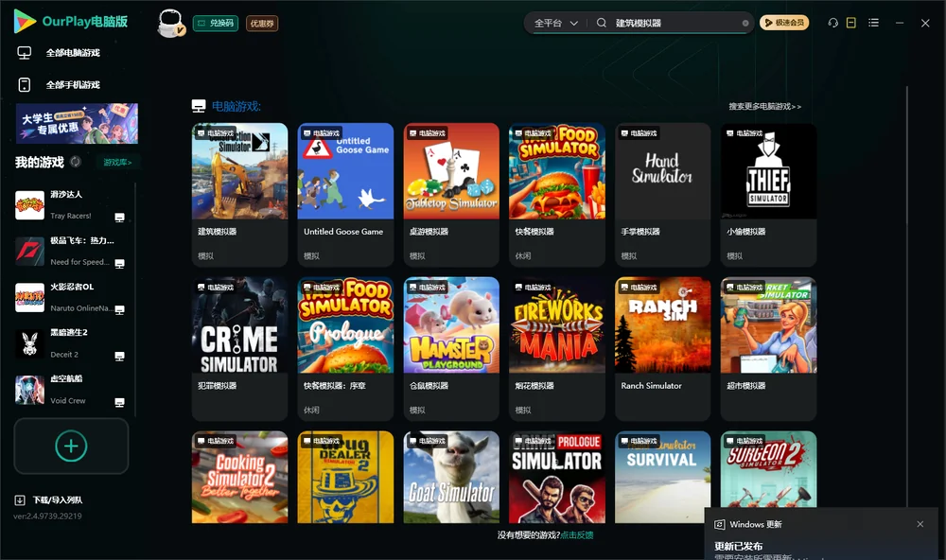Open the 优惠券 coupon button
This screenshot has height=560, width=946.
[262, 23]
